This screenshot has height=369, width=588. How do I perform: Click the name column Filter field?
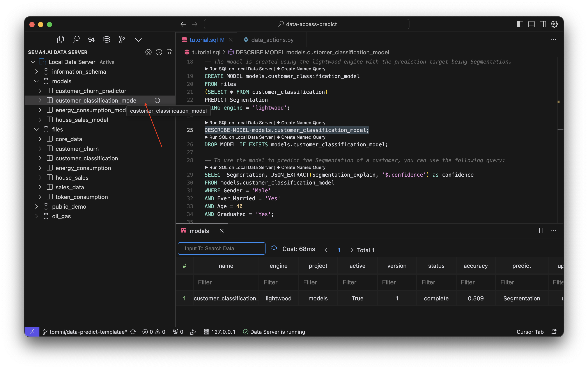[226, 282]
